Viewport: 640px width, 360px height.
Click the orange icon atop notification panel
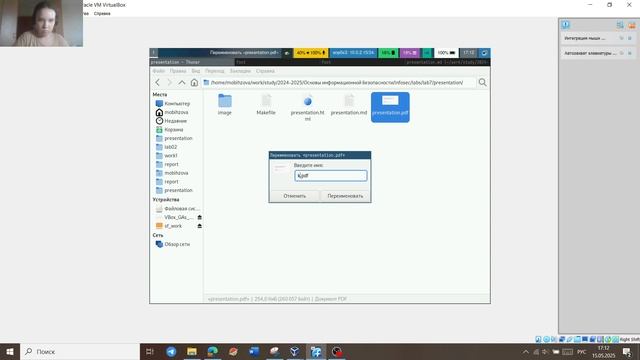point(632,25)
